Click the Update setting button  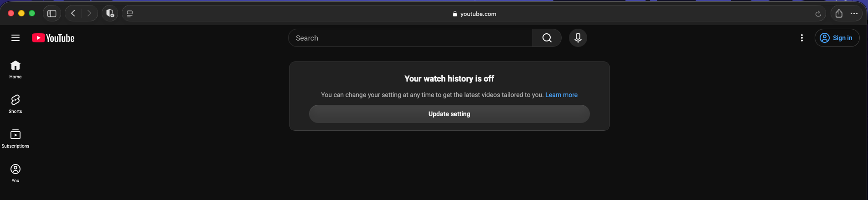[x=449, y=114]
